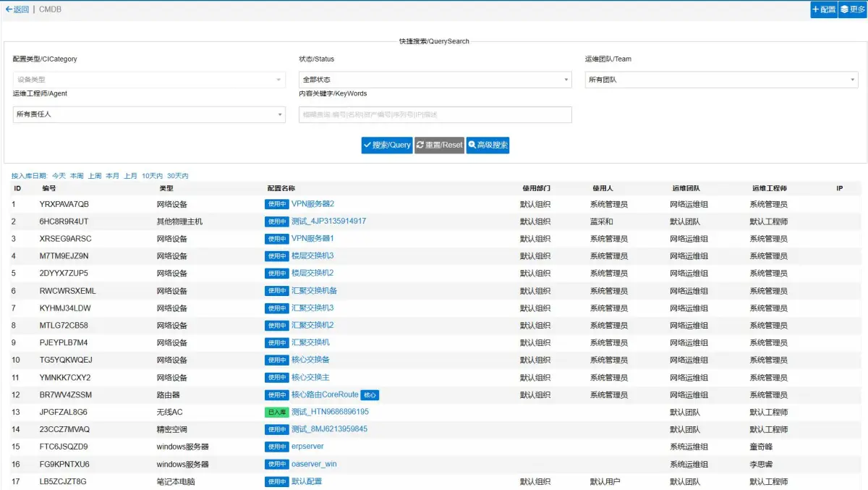The width and height of the screenshot is (868, 490).
Task: Click the 已入库 status badge
Action: click(276, 413)
